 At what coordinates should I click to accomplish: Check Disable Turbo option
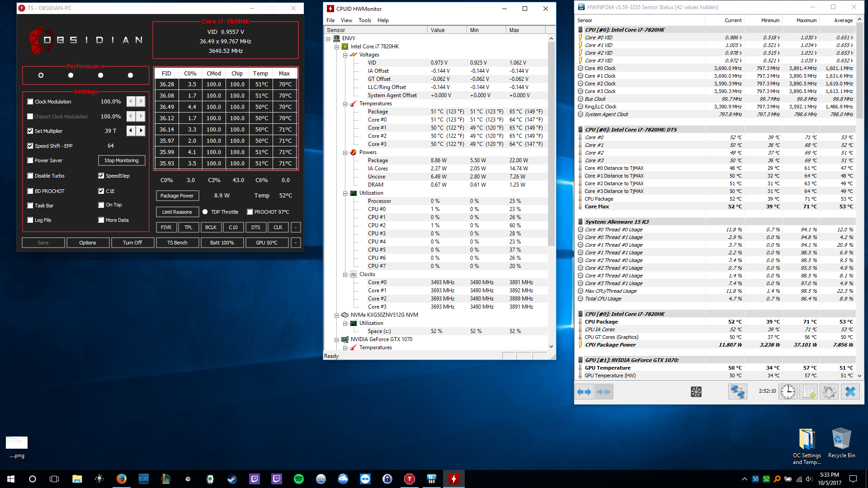click(x=30, y=176)
